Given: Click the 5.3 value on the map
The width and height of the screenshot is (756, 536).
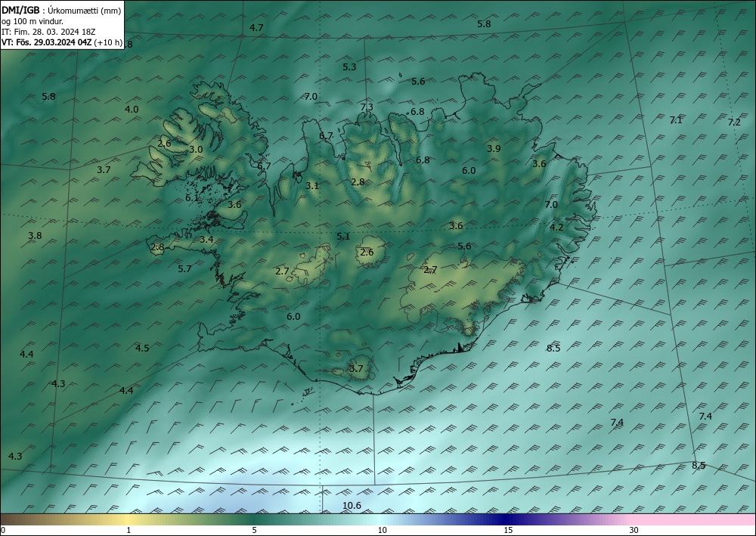Looking at the screenshot, I should pyautogui.click(x=349, y=67).
